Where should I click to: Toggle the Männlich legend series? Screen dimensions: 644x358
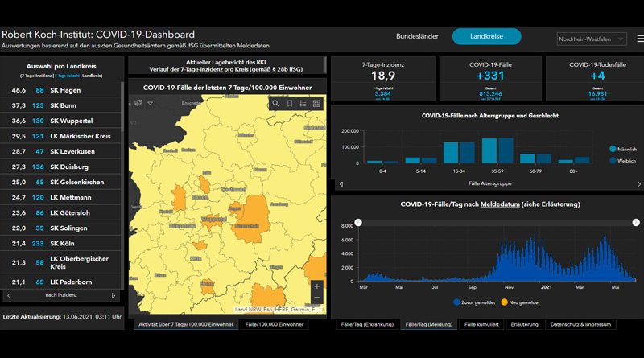click(623, 149)
